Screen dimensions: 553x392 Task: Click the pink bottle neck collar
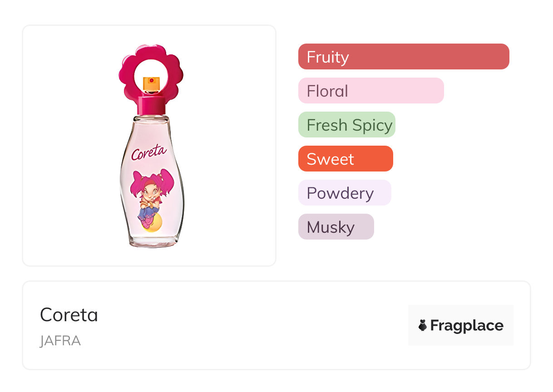pyautogui.click(x=151, y=105)
